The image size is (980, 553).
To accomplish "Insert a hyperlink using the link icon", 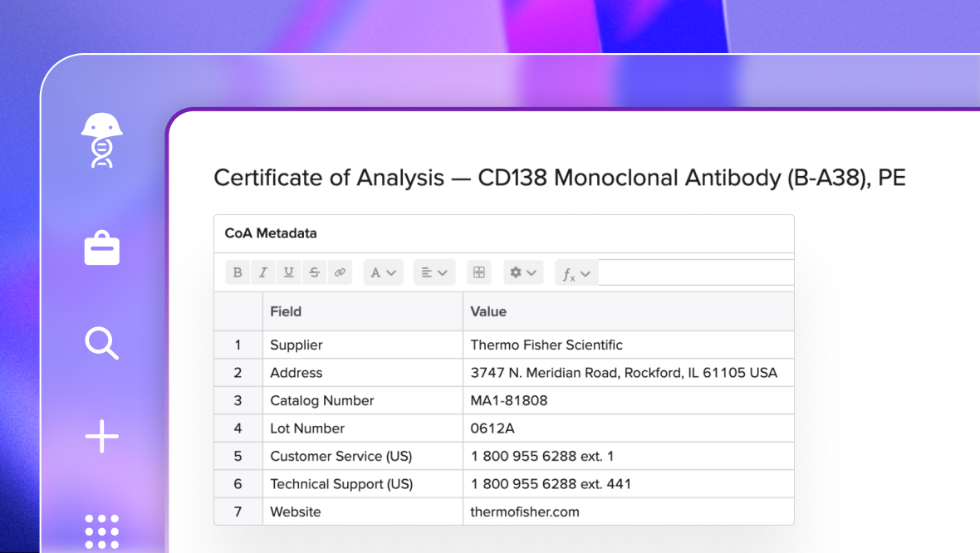I will [x=340, y=272].
